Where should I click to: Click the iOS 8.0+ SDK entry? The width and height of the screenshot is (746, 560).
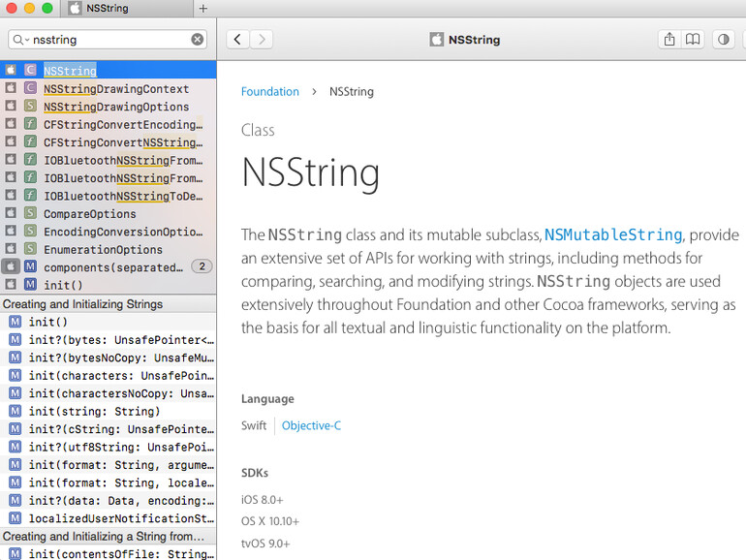coord(263,500)
